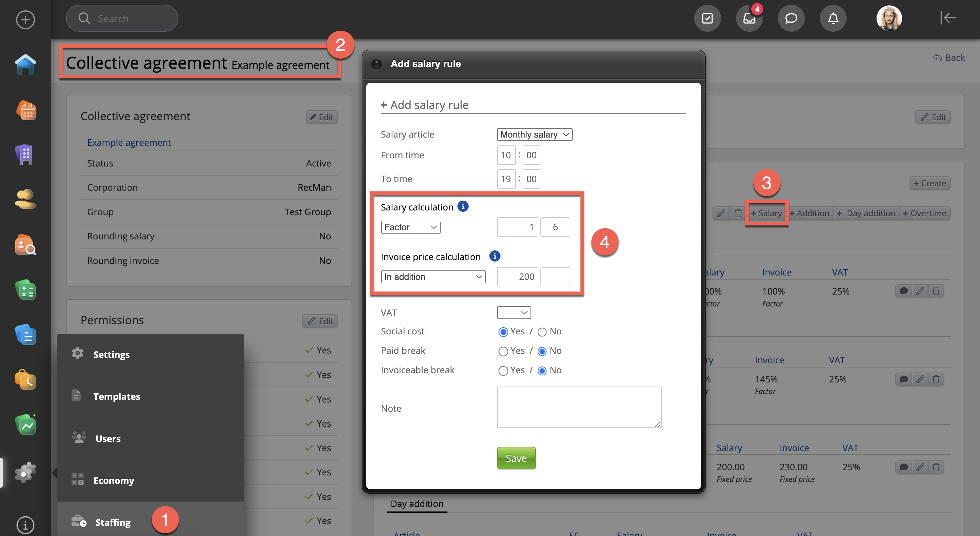This screenshot has width=980, height=536.
Task: Select Economy in settings menu
Action: (x=113, y=480)
